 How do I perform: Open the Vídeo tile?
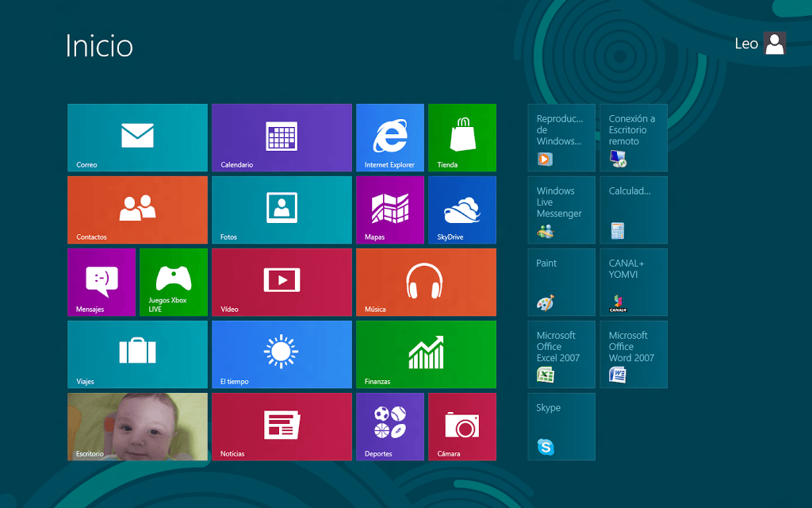(282, 282)
